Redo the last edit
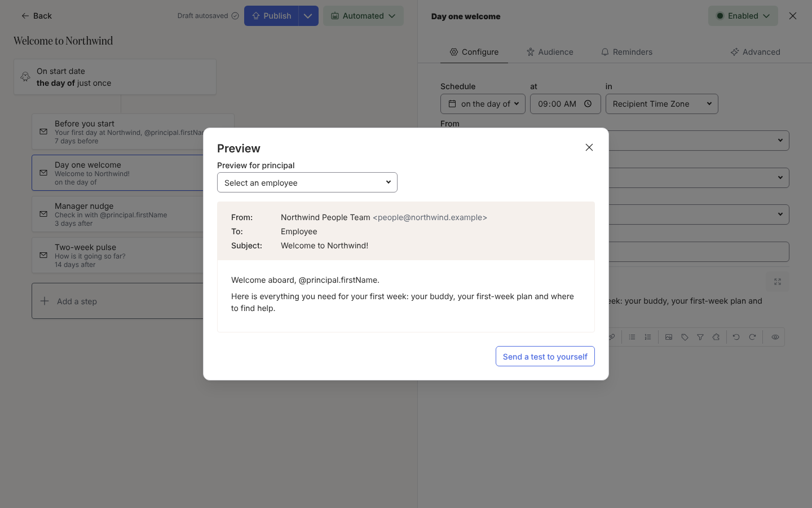This screenshot has width=812, height=508. [752, 337]
